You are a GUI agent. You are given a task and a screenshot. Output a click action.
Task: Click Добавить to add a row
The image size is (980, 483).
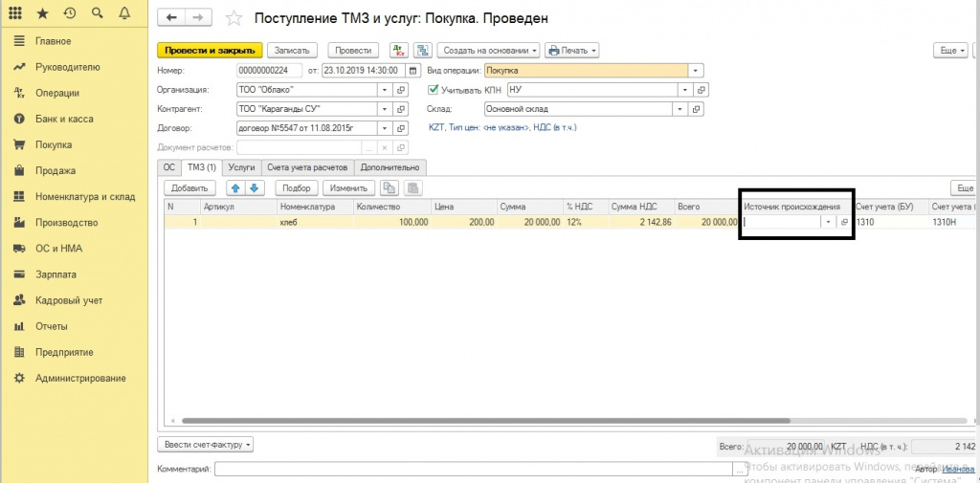[x=190, y=187]
